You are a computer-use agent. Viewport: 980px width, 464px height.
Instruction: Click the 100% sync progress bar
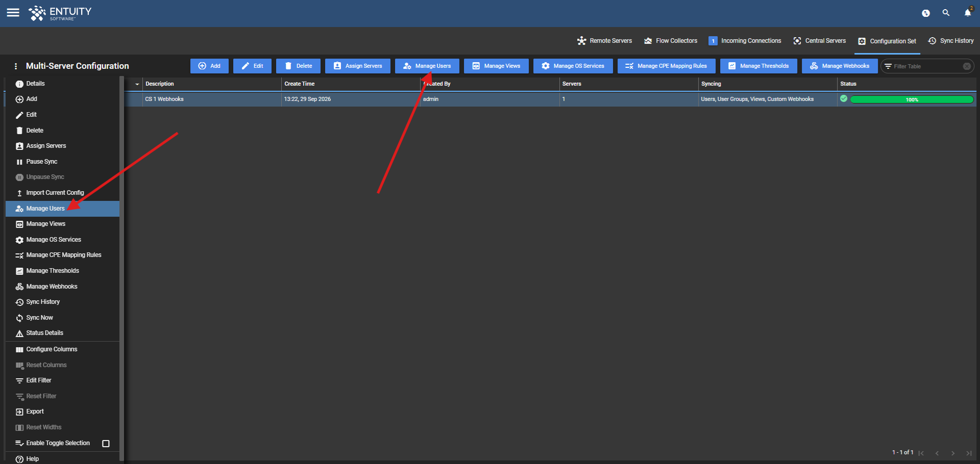coord(912,99)
